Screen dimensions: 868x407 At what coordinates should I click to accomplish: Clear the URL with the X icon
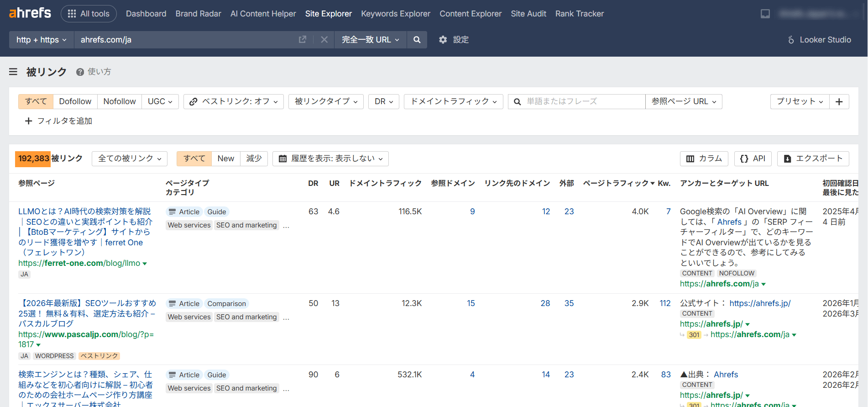pos(324,40)
